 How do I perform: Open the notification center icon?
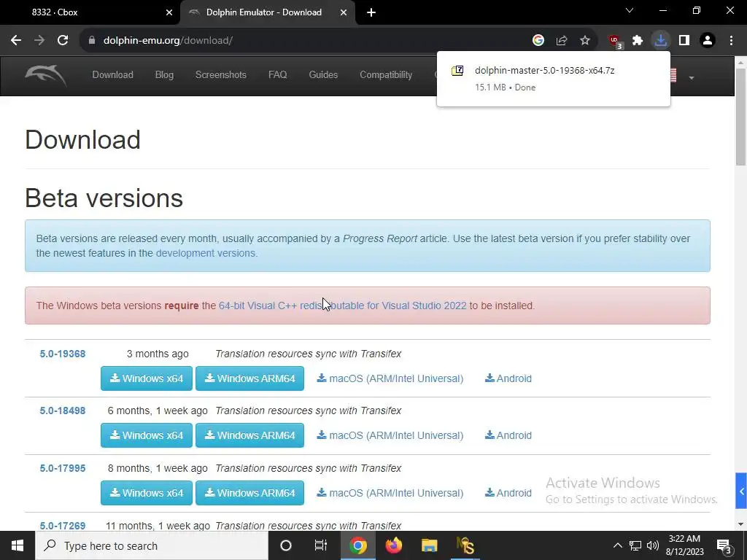[724, 547]
